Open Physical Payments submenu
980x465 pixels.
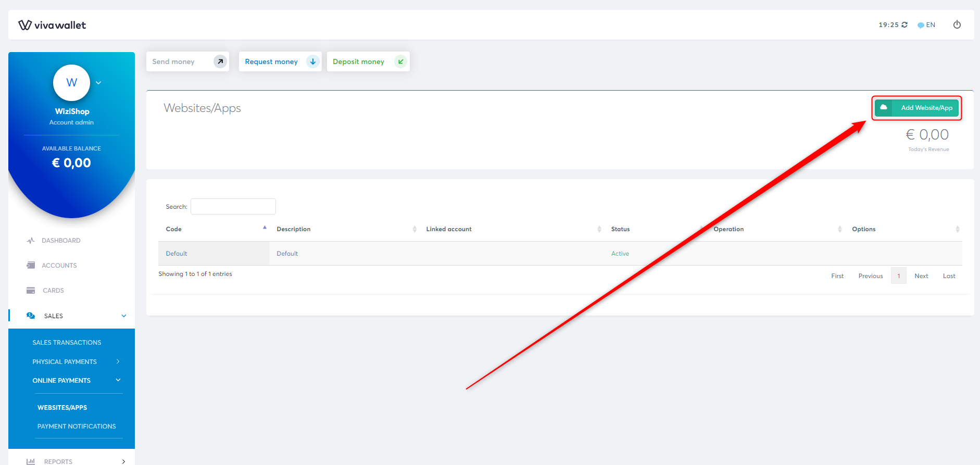click(65, 362)
